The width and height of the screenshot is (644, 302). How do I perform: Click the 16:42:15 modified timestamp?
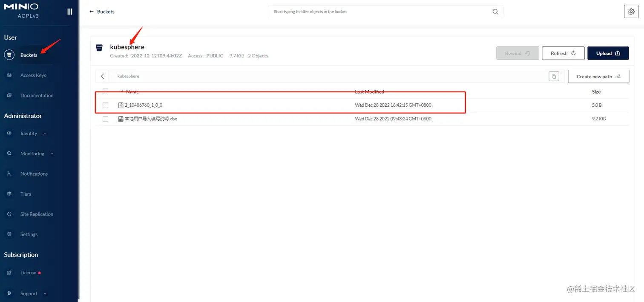tap(393, 105)
